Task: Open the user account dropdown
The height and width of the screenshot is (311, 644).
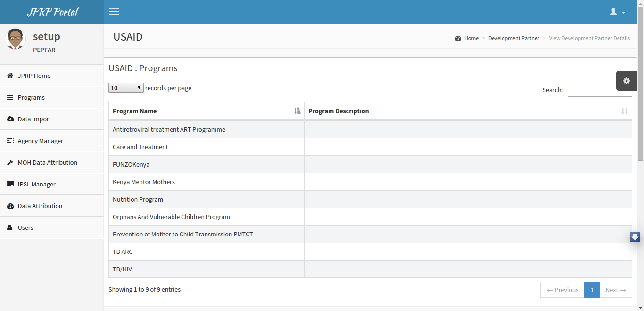Action: click(x=618, y=12)
